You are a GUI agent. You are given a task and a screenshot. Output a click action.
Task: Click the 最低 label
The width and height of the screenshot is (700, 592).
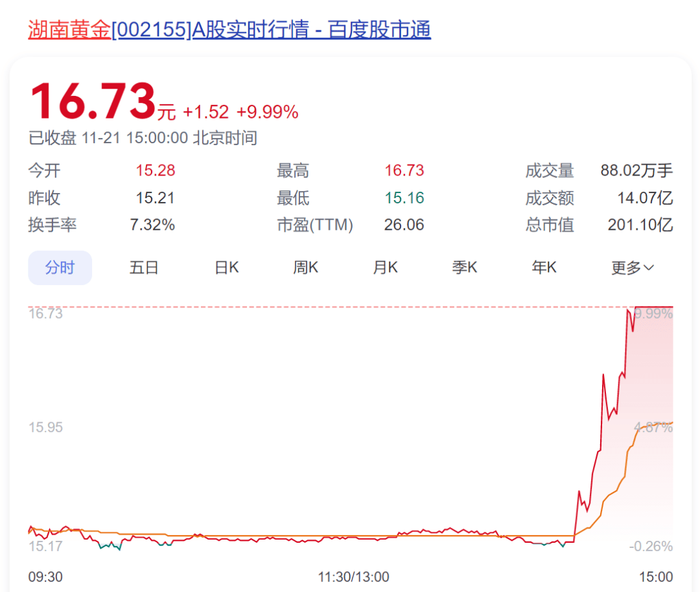click(293, 198)
